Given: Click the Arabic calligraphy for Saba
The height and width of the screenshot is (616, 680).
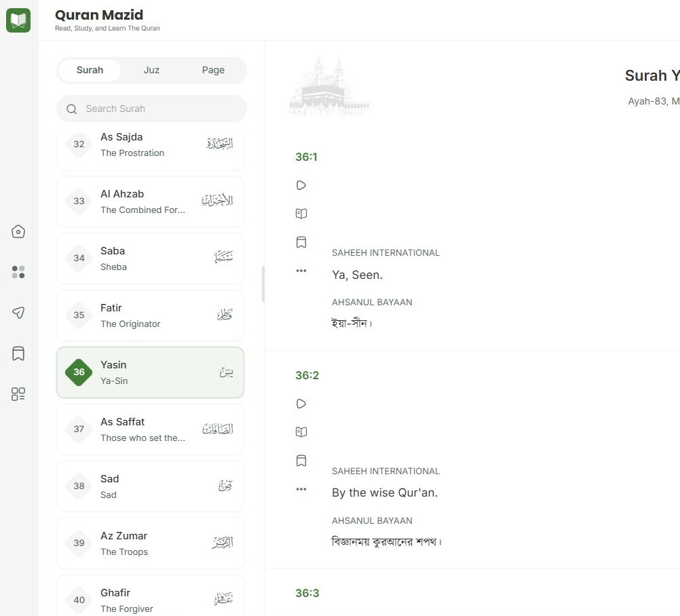Looking at the screenshot, I should coord(223,257).
